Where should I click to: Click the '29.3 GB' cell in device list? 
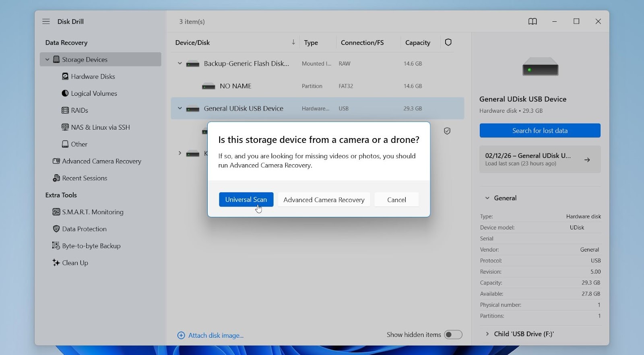pyautogui.click(x=413, y=109)
